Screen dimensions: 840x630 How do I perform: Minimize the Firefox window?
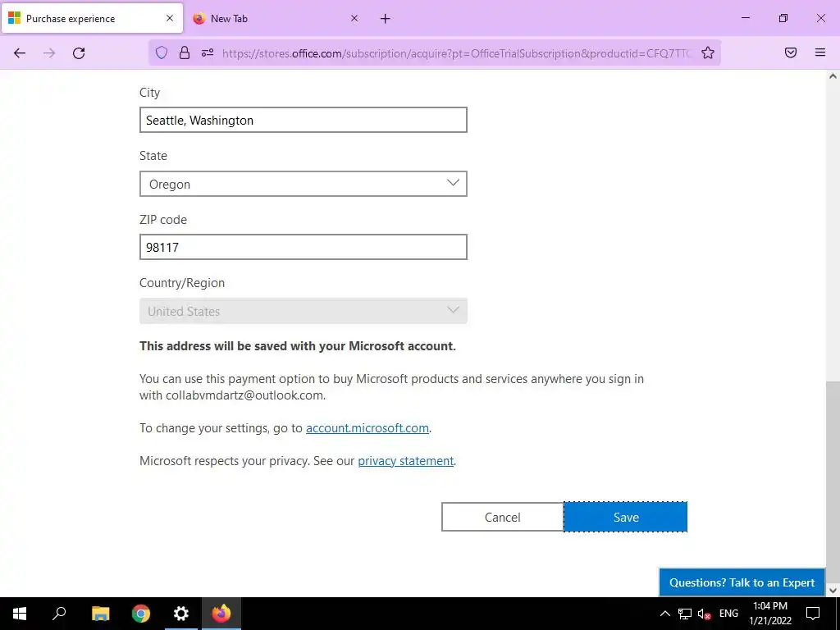tap(745, 18)
